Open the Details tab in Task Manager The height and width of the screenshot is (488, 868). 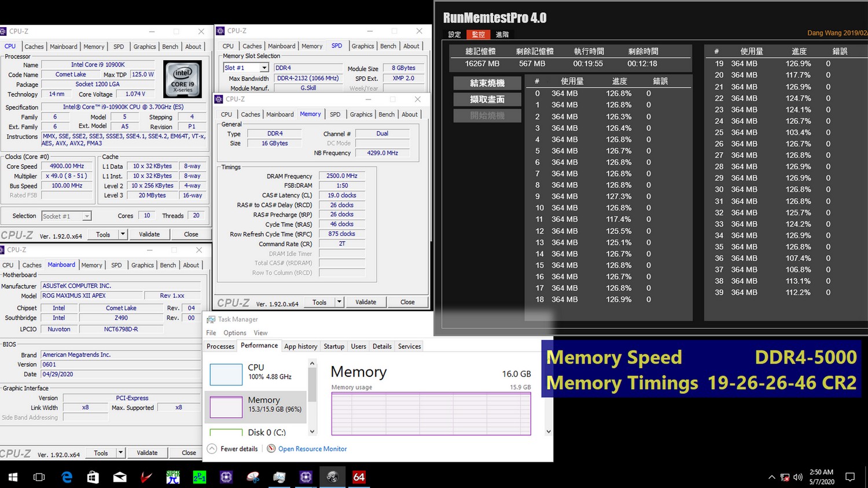pos(382,346)
